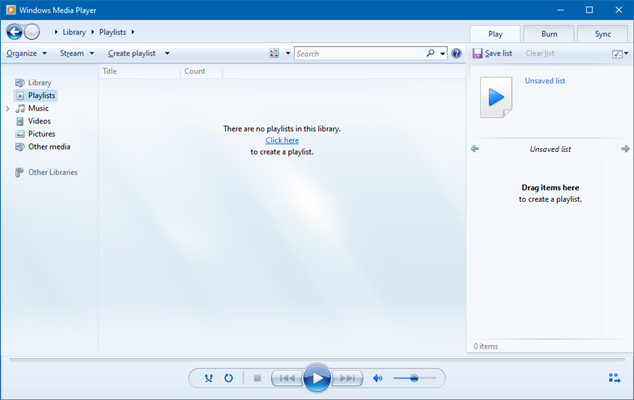
Task: Select Other media in navigation pane
Action: [x=49, y=147]
